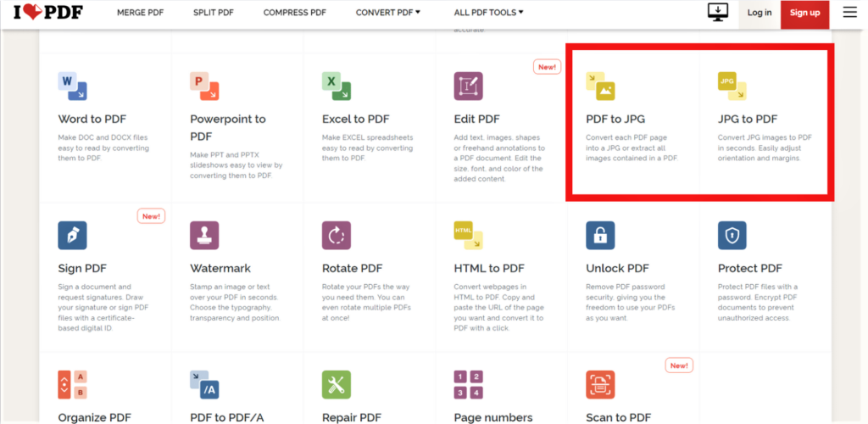Screen dimensions: 868x424
Task: Open the Repair PDF tools icon
Action: tap(337, 385)
